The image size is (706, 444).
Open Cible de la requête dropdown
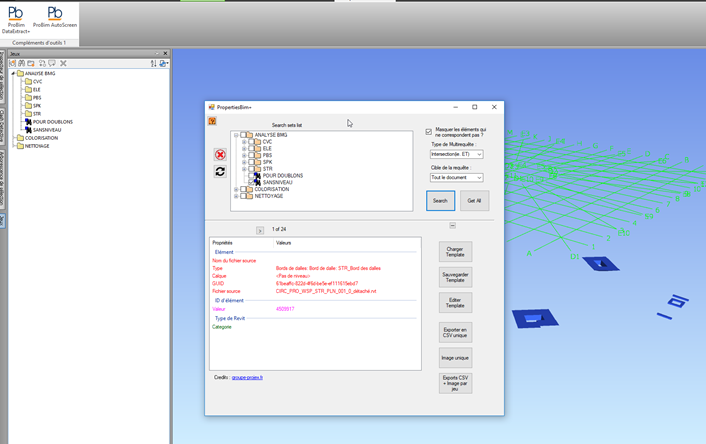[457, 177]
